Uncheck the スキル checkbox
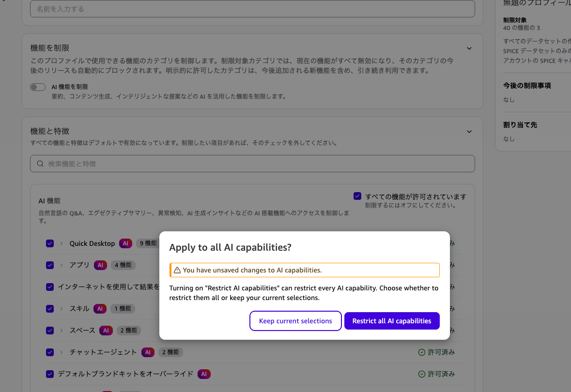571x392 pixels. tap(50, 309)
